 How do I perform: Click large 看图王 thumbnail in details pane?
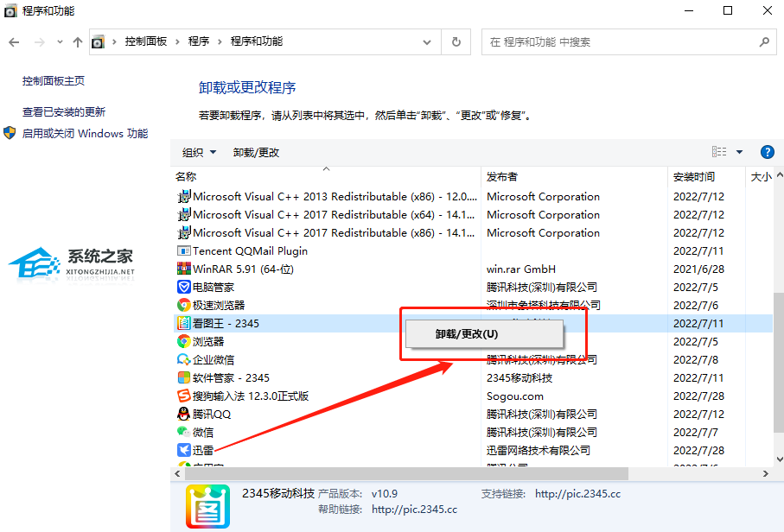pyautogui.click(x=208, y=506)
